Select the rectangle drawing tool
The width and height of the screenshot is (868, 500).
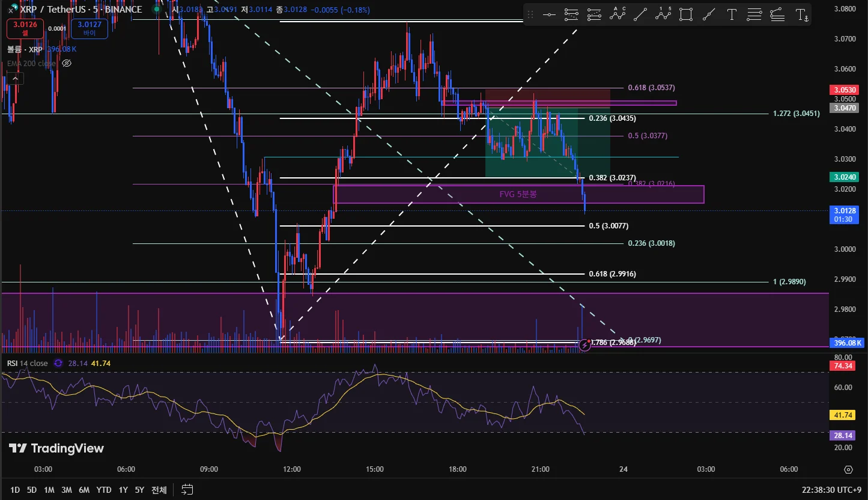coord(686,14)
